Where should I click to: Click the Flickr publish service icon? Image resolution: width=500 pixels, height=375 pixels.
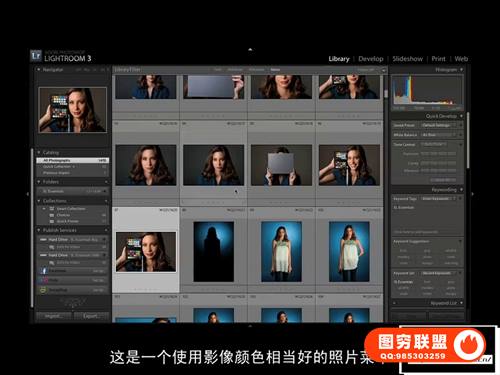tap(44, 280)
